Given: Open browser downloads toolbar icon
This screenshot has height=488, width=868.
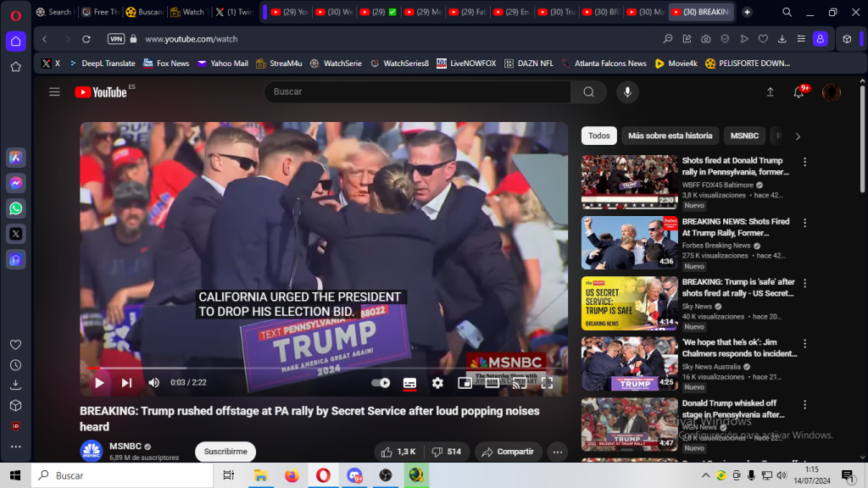Looking at the screenshot, I should click(x=782, y=39).
